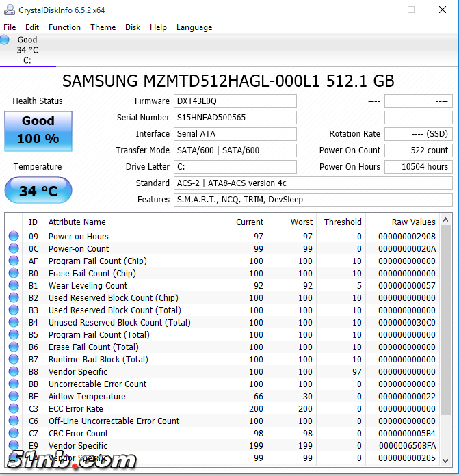Click the Firmware value field DXT43L0Q
This screenshot has height=476, width=459.
235,101
